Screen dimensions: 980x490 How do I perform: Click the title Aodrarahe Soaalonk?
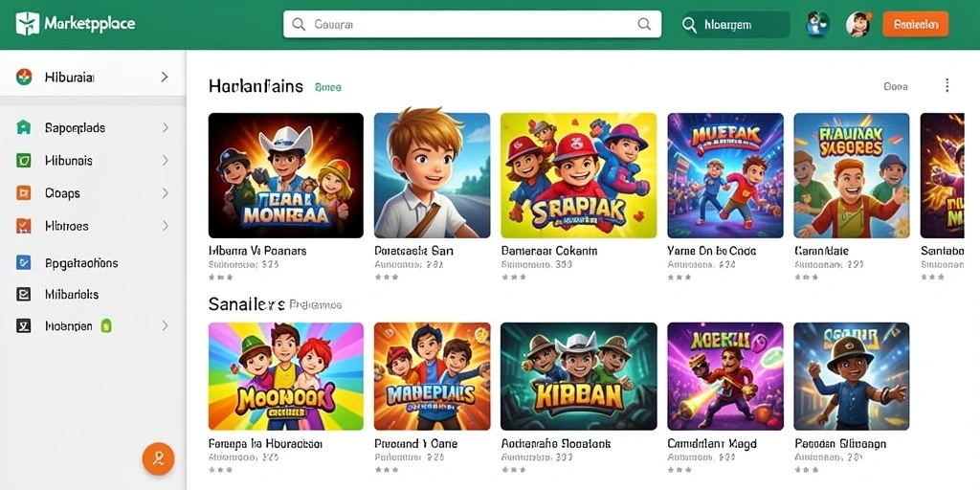click(x=556, y=444)
